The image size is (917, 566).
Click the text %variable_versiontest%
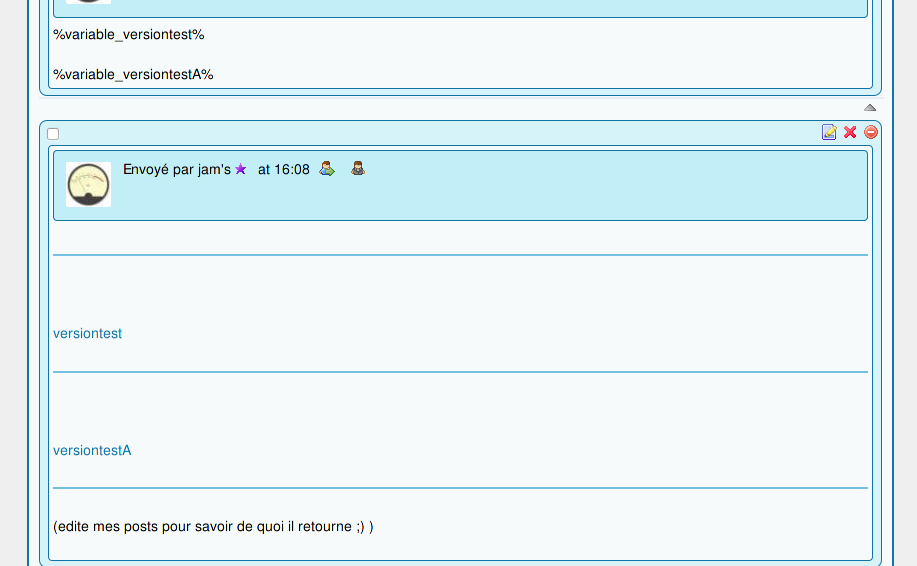(x=129, y=35)
